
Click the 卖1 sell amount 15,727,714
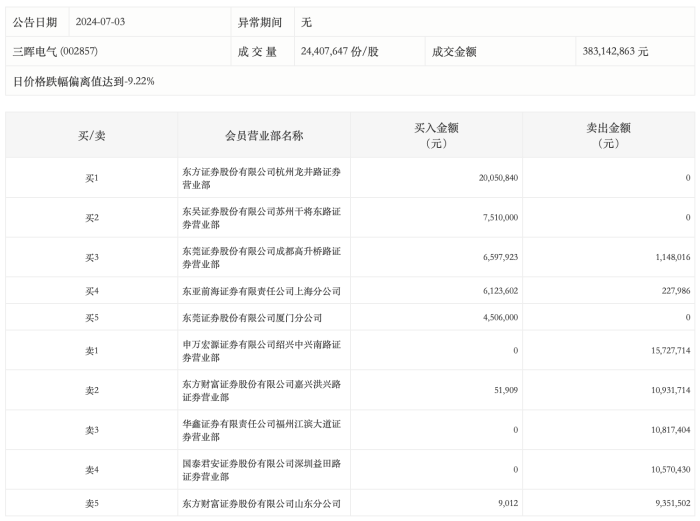[x=671, y=350]
